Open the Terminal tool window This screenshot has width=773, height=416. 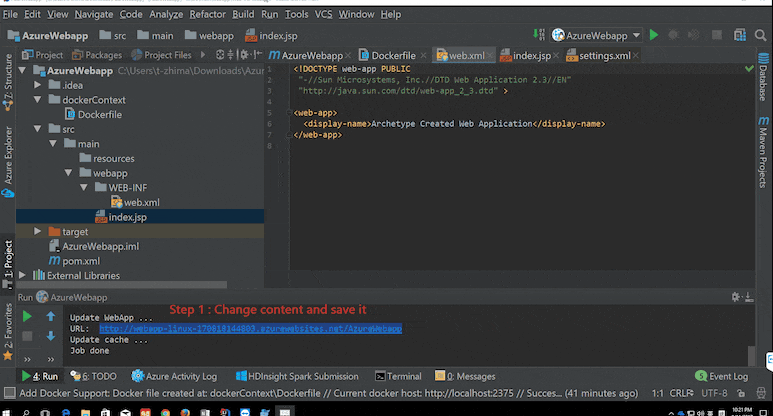point(398,376)
